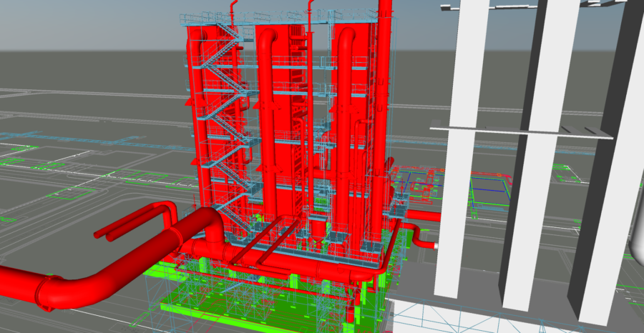The width and height of the screenshot is (644, 333).
Task: Click the leftmost red vertical column of tower
Action: tap(193, 107)
